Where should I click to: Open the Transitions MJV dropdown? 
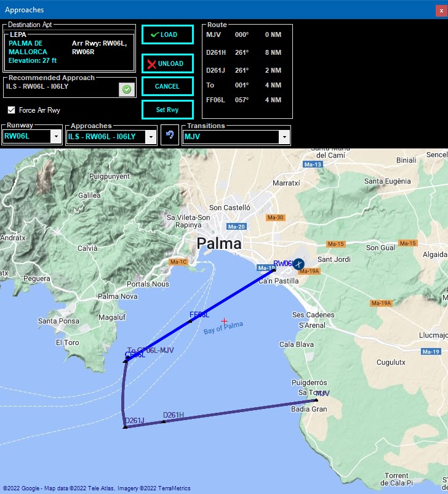[284, 137]
